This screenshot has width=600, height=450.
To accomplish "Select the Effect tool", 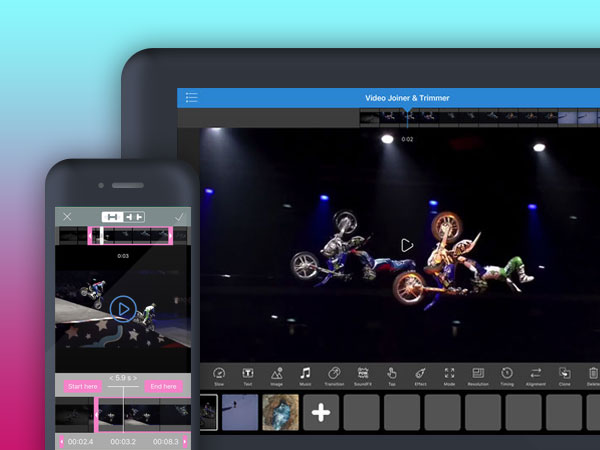I will pyautogui.click(x=421, y=374).
